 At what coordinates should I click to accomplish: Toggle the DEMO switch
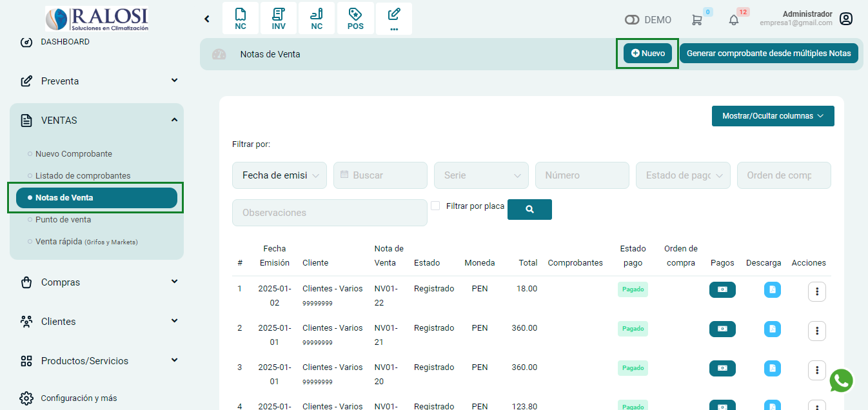pyautogui.click(x=632, y=20)
